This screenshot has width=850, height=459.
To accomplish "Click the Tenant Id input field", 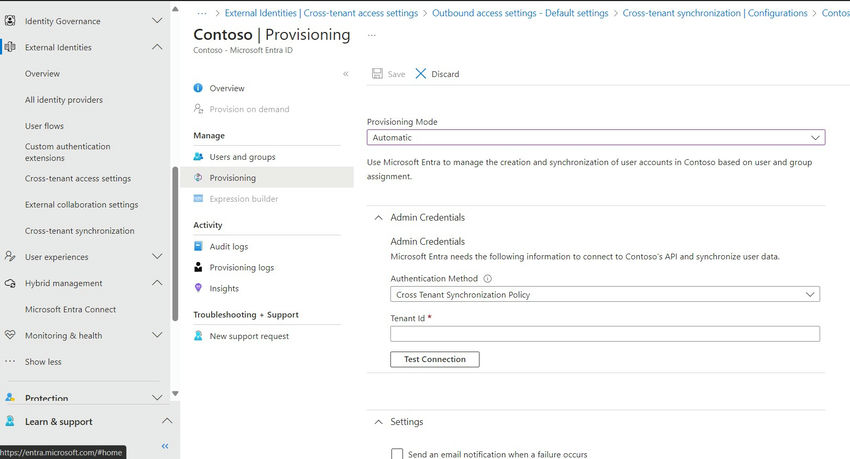I will pyautogui.click(x=604, y=334).
